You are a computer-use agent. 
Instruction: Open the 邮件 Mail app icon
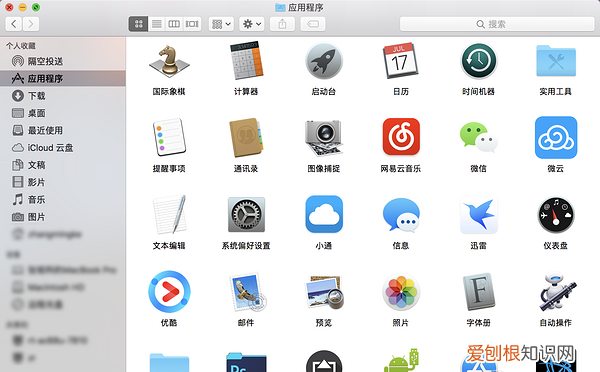[x=247, y=292]
